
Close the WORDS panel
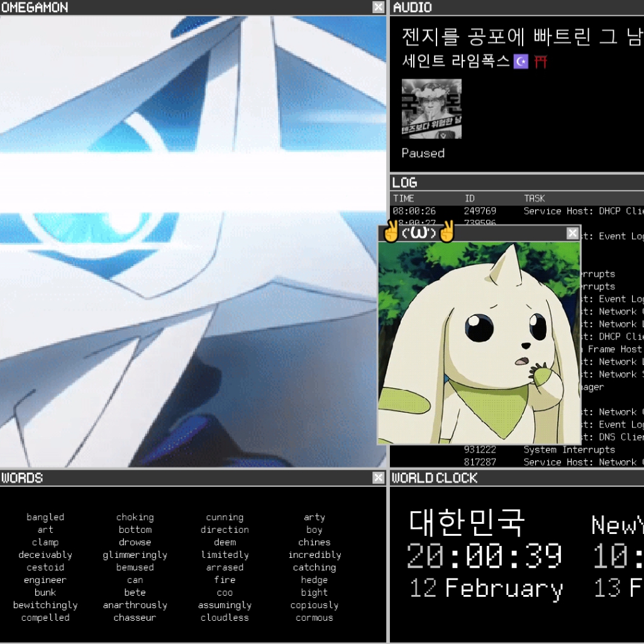(378, 478)
